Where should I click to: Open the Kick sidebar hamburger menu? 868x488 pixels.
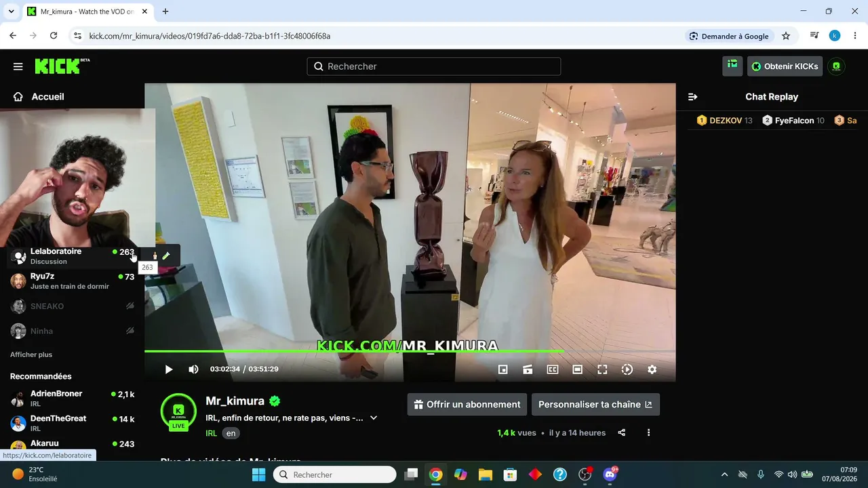tap(18, 66)
